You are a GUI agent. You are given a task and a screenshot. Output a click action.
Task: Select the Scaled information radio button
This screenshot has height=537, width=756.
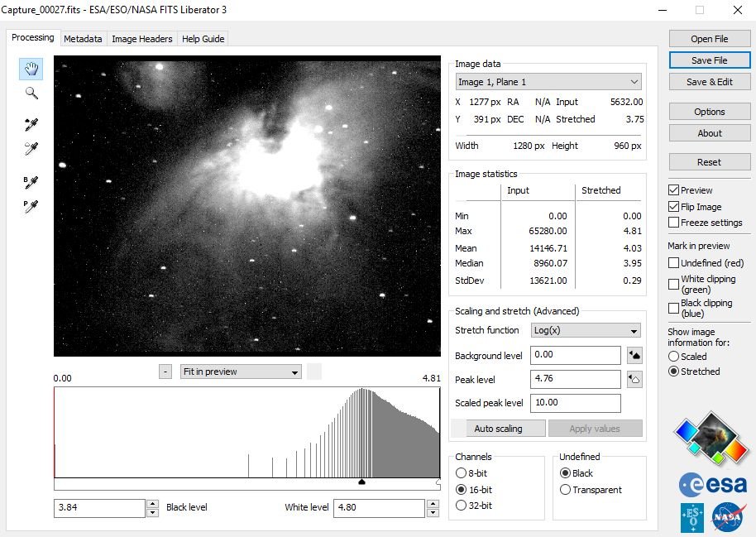tap(673, 357)
